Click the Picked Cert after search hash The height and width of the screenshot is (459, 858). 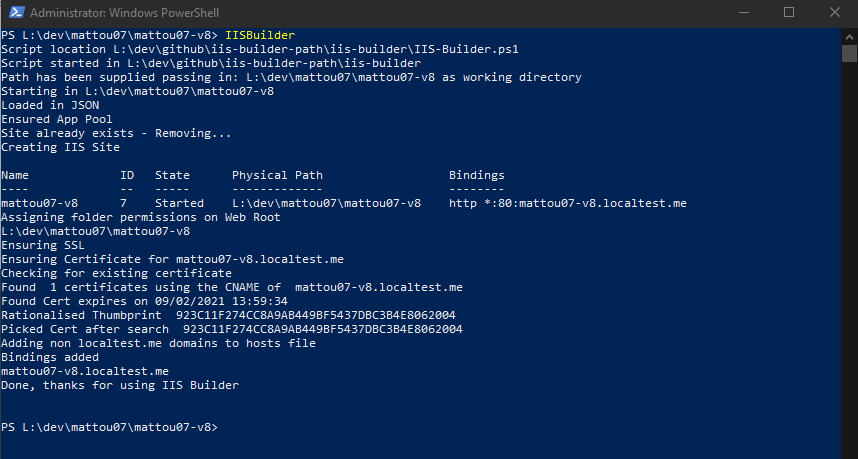click(323, 329)
